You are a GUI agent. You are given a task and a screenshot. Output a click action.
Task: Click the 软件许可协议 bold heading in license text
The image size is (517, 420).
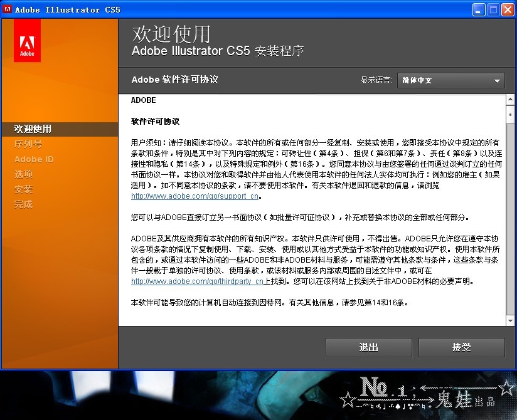click(155, 122)
